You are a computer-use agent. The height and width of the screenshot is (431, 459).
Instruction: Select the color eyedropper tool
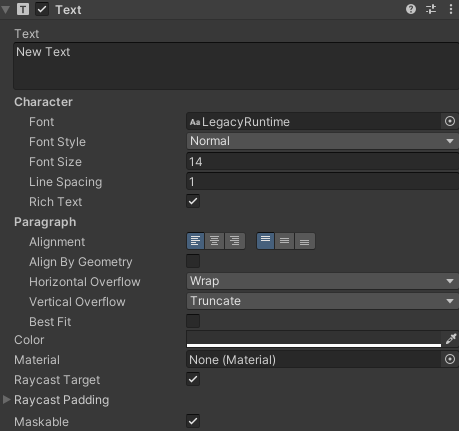coord(451,339)
